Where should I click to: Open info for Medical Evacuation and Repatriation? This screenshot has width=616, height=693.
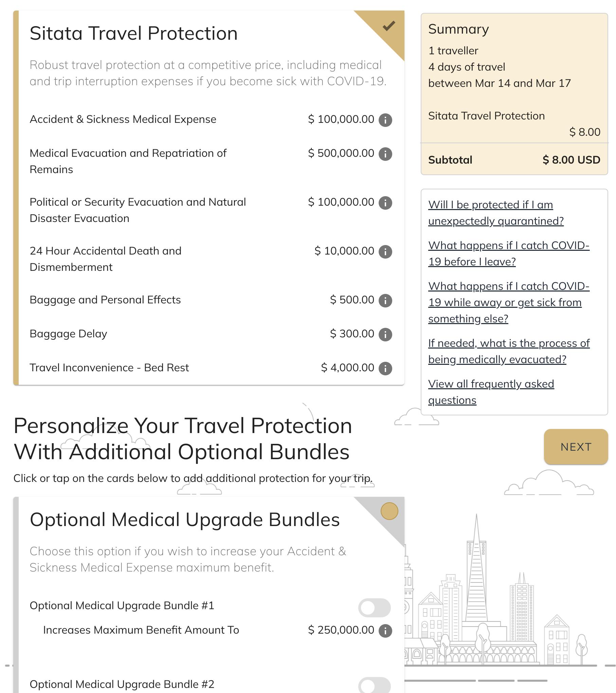(x=385, y=154)
